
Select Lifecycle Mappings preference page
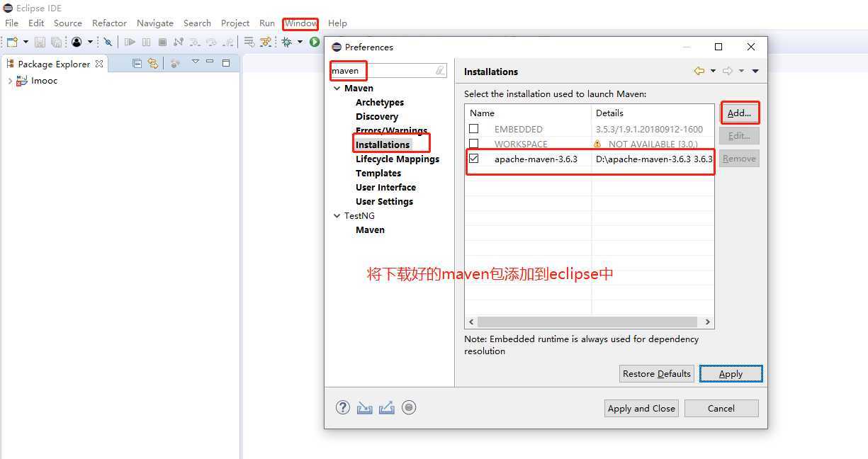pyautogui.click(x=398, y=159)
